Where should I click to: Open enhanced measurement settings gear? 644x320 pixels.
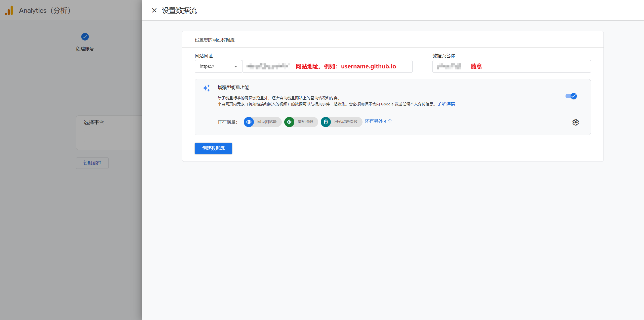click(576, 122)
